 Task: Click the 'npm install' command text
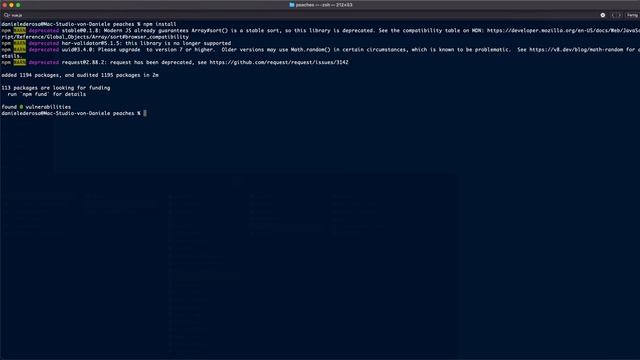click(160, 24)
